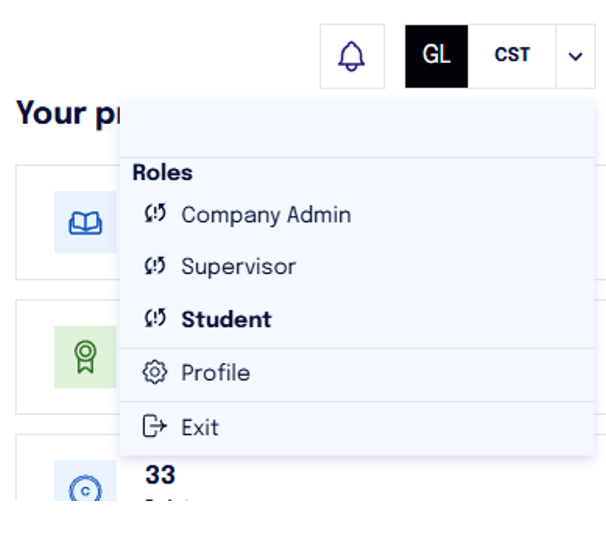Click the Exit logout arrow icon
606x534 pixels.
coord(155,426)
